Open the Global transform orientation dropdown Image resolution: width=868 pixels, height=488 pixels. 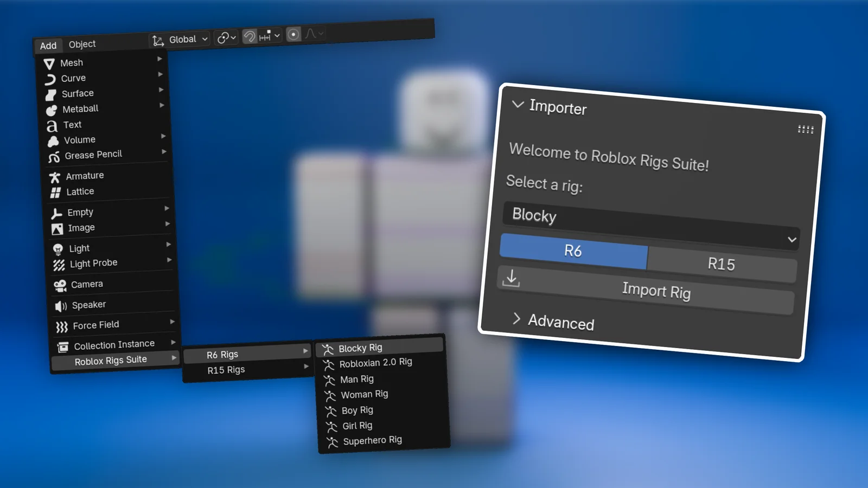[180, 39]
